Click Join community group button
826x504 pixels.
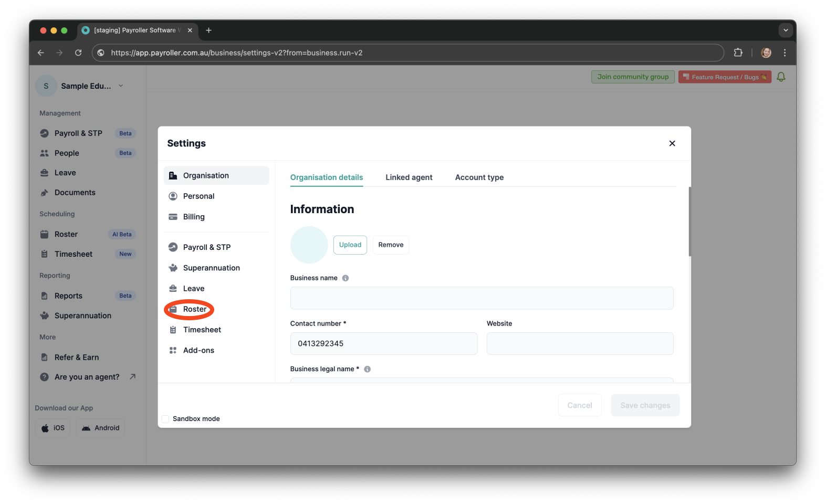pos(633,77)
